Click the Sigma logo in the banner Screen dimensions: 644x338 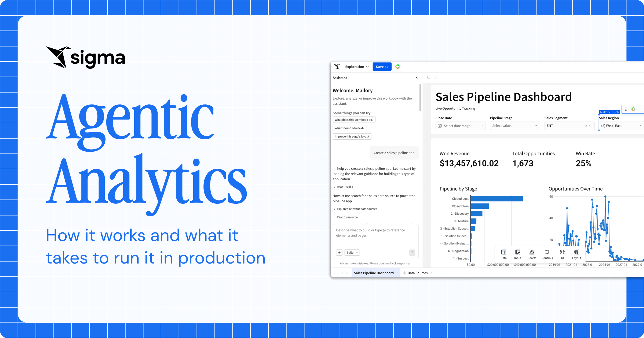[x=86, y=58]
